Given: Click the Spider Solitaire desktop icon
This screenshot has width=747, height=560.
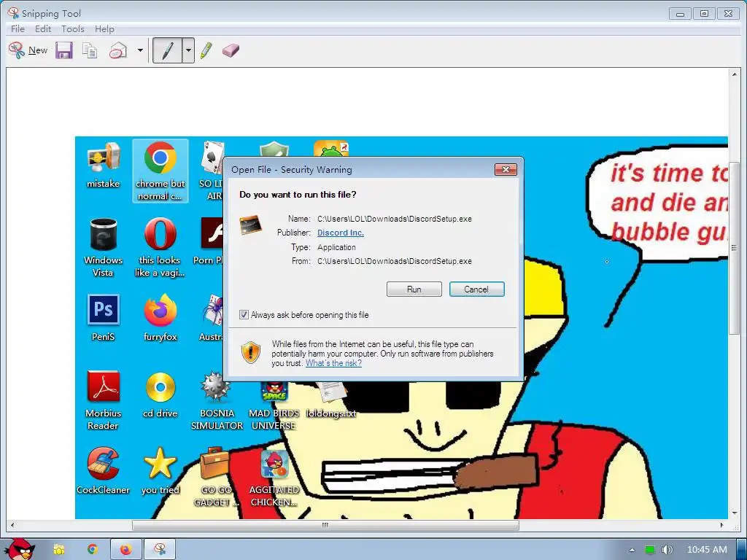Looking at the screenshot, I should (212, 318).
